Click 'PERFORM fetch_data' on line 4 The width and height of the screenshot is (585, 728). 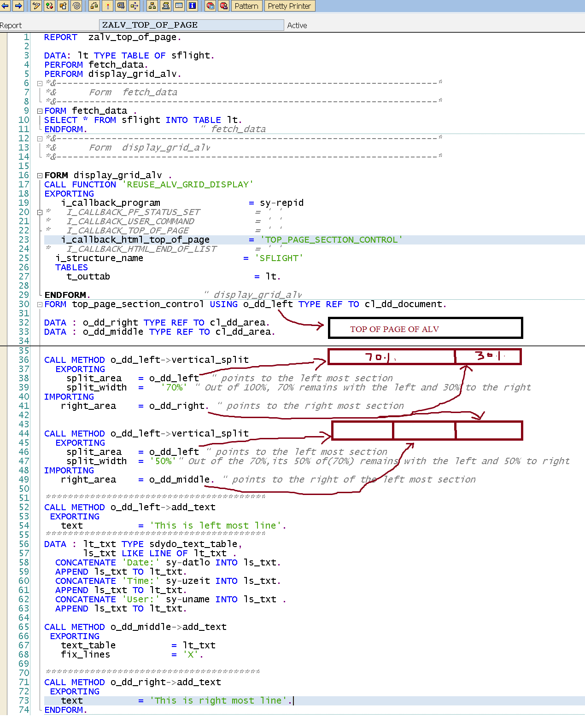[x=96, y=65]
